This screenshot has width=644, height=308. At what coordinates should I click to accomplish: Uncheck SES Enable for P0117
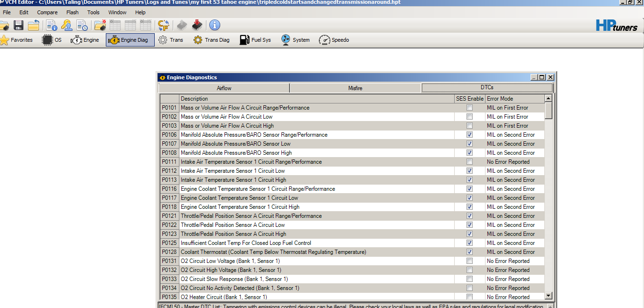coord(469,198)
